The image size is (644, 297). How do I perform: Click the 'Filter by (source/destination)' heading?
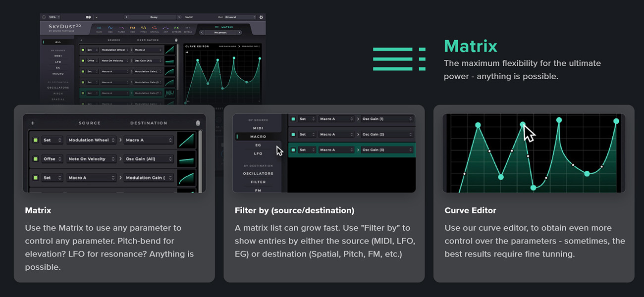click(x=294, y=210)
